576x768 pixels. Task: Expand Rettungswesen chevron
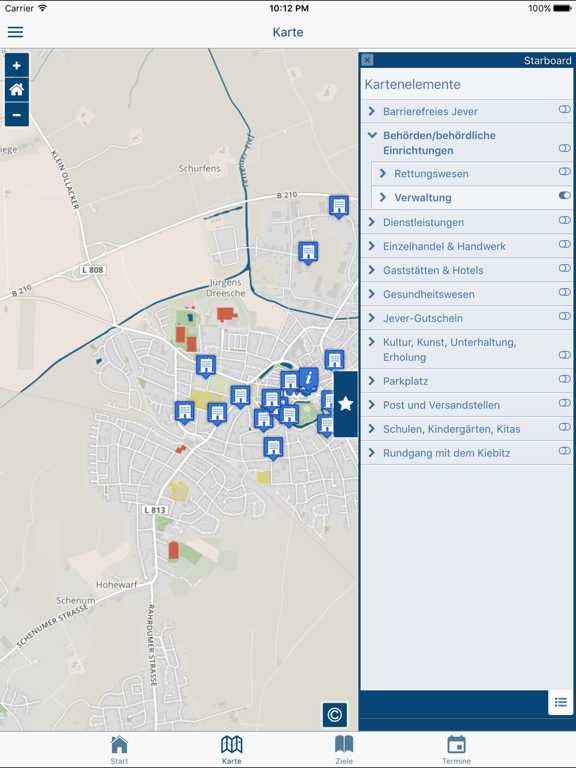(x=383, y=173)
